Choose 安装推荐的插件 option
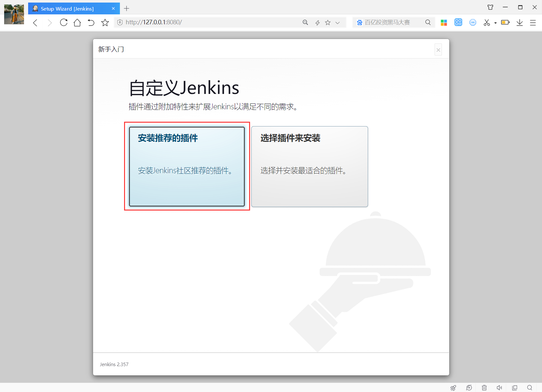 tap(187, 166)
